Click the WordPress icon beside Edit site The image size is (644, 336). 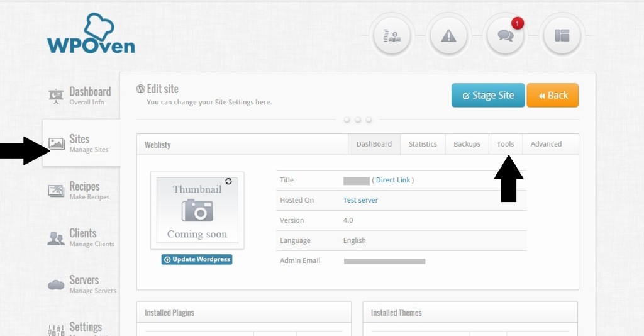click(141, 89)
